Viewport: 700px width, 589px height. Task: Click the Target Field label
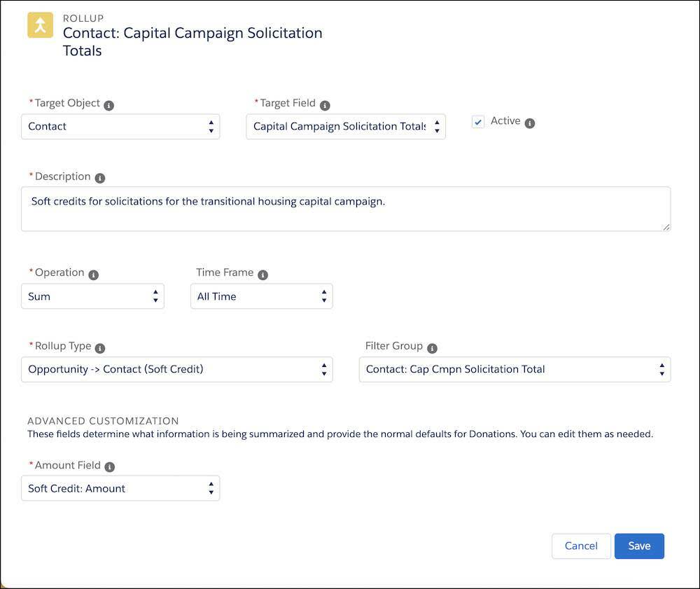point(288,103)
